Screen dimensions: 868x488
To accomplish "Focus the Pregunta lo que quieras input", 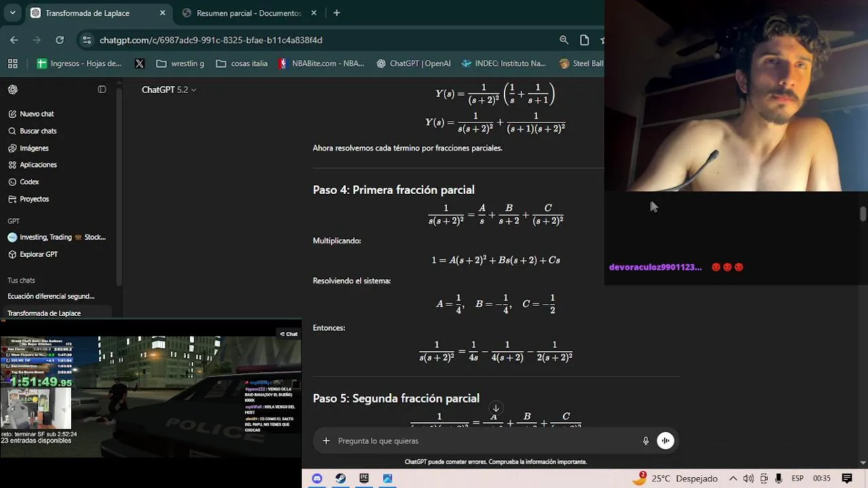I will (485, 441).
